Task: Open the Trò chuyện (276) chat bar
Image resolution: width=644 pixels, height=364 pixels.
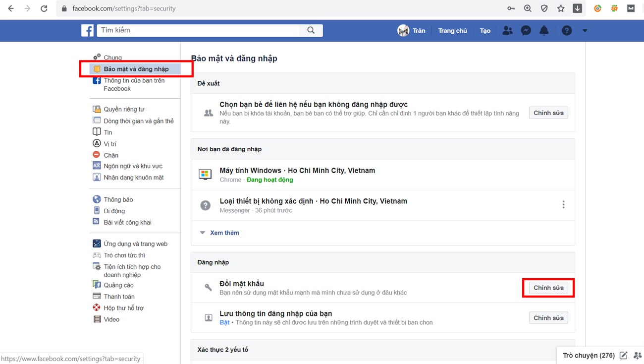Action: click(x=589, y=356)
